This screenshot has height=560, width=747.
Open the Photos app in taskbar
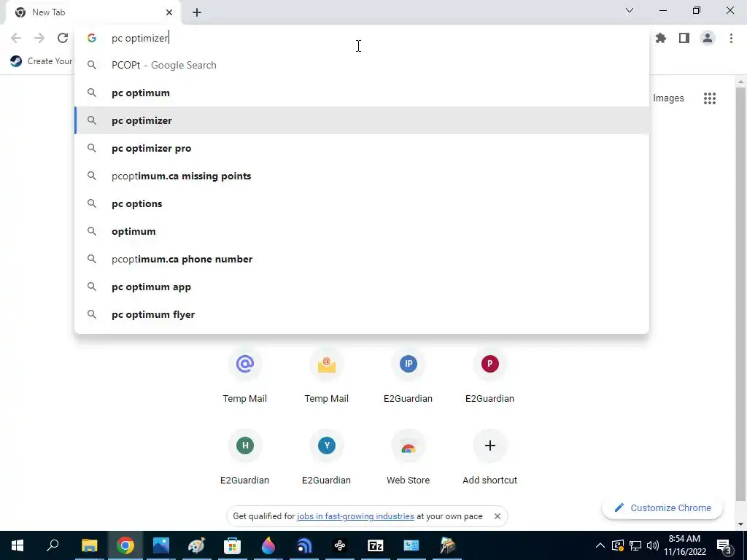pyautogui.click(x=161, y=545)
